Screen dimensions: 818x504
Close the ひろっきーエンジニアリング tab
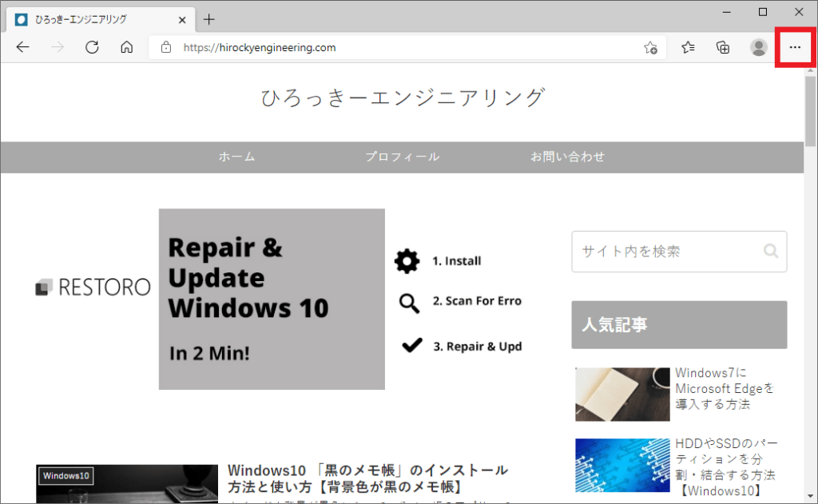182,20
